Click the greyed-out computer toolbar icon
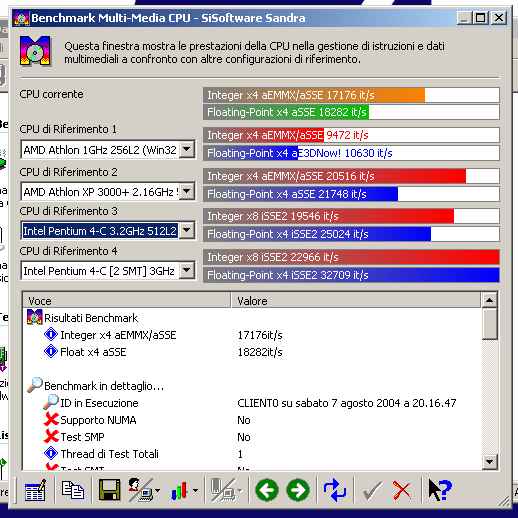 click(223, 490)
